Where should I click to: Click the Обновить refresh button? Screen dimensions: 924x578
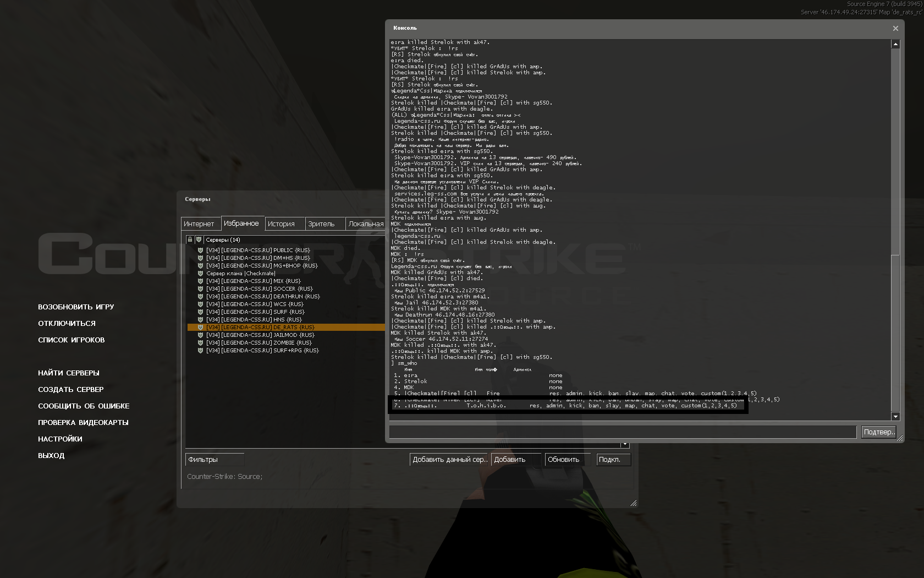(567, 460)
